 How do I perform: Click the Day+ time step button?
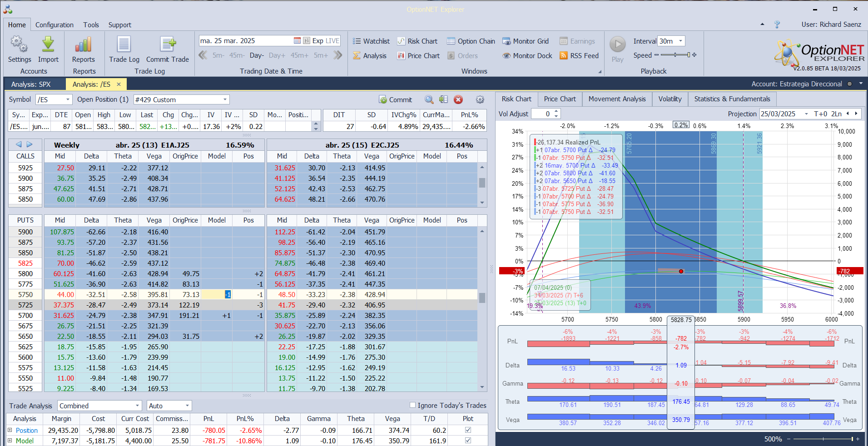click(277, 55)
